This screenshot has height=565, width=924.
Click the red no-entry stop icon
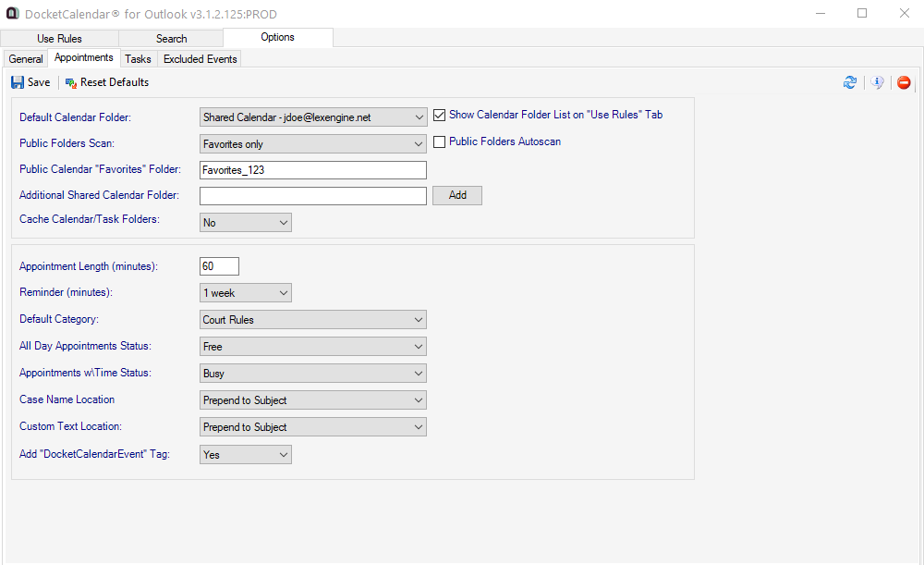click(x=904, y=82)
